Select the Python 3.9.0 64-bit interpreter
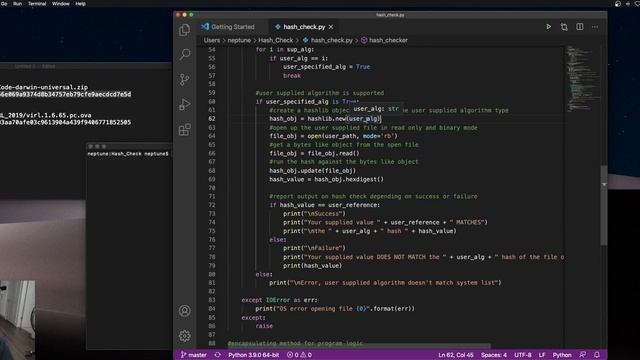 (x=253, y=355)
